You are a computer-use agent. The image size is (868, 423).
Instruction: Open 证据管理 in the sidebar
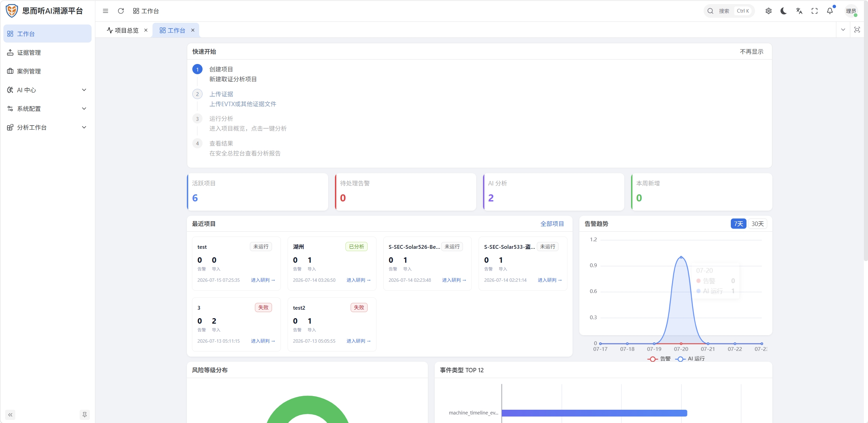pos(47,52)
